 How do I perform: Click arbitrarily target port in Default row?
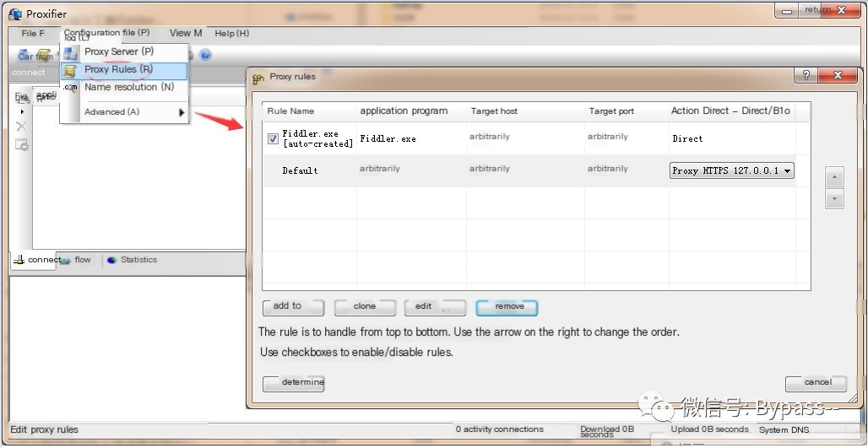pos(608,169)
